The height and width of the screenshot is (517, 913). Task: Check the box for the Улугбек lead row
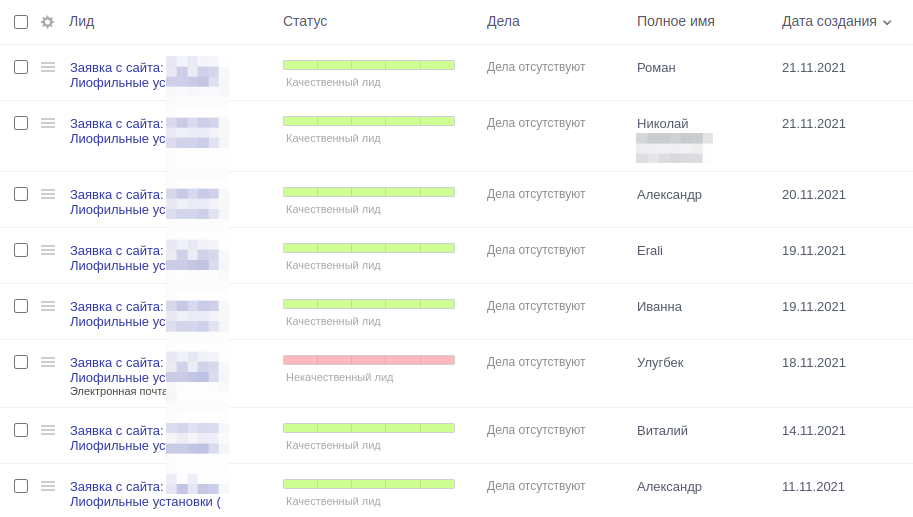pyautogui.click(x=21, y=362)
